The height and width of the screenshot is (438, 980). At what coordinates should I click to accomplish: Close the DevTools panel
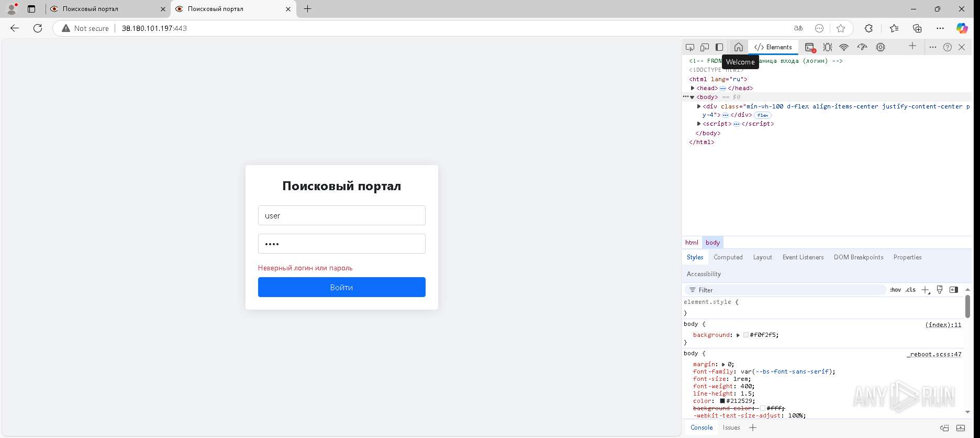[x=962, y=47]
